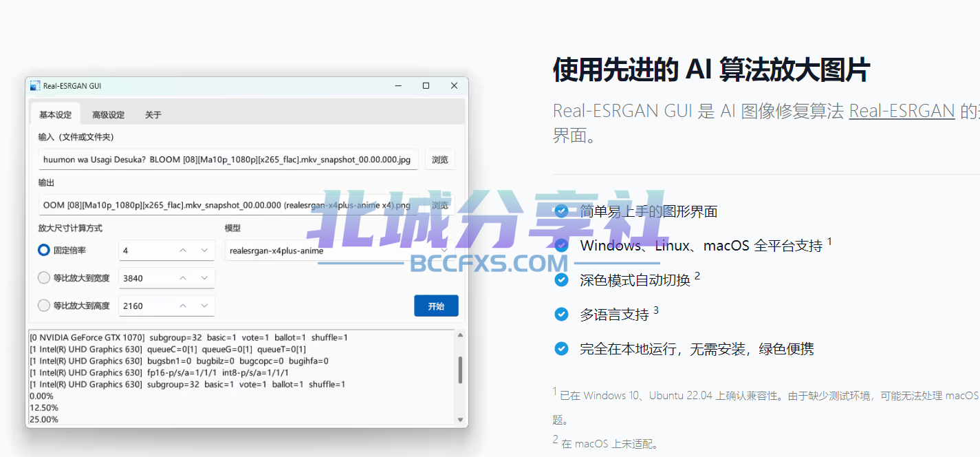Click the 模型 label
The height and width of the screenshot is (457, 980).
(x=232, y=228)
